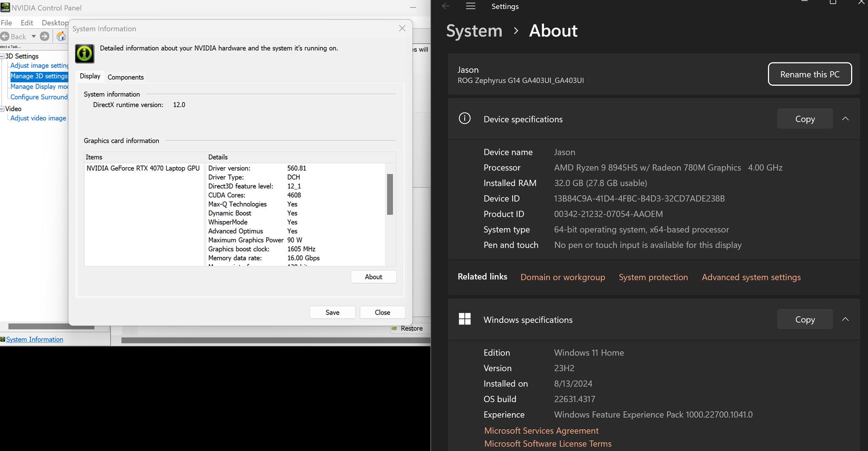Click the Settings back arrow
868x451 pixels.
(x=446, y=6)
